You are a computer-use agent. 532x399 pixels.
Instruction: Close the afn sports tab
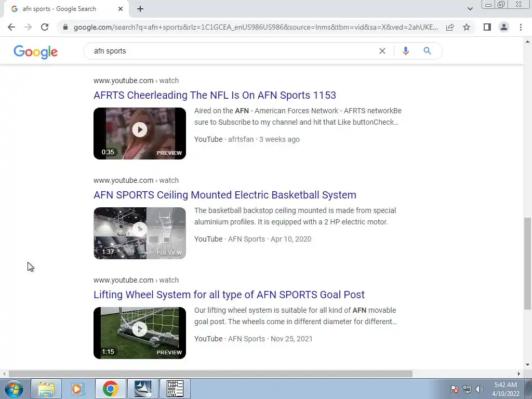(121, 9)
